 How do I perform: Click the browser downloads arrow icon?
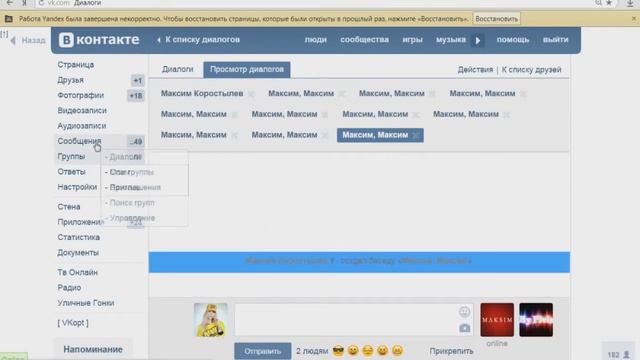tap(630, 3)
